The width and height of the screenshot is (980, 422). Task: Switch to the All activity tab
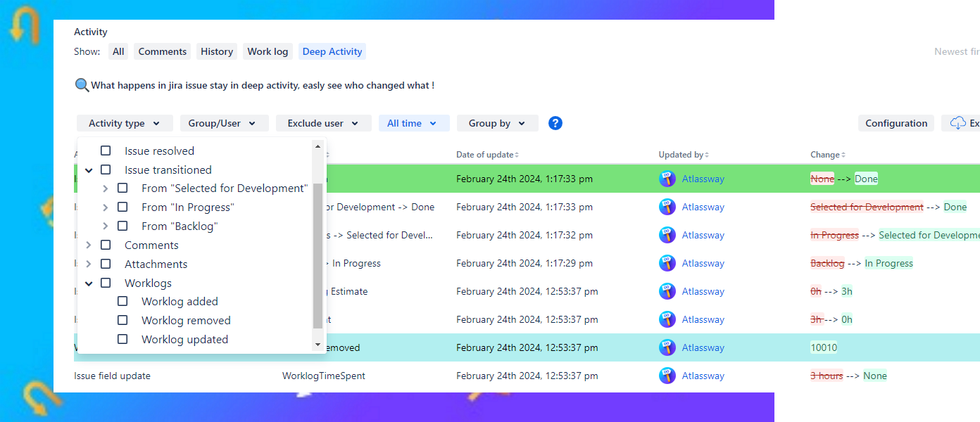point(118,51)
